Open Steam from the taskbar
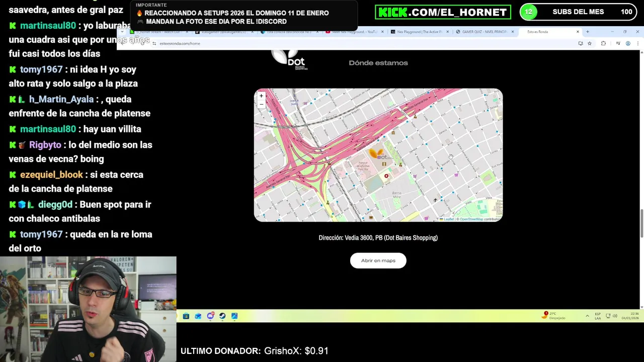644x362 pixels. point(222,316)
